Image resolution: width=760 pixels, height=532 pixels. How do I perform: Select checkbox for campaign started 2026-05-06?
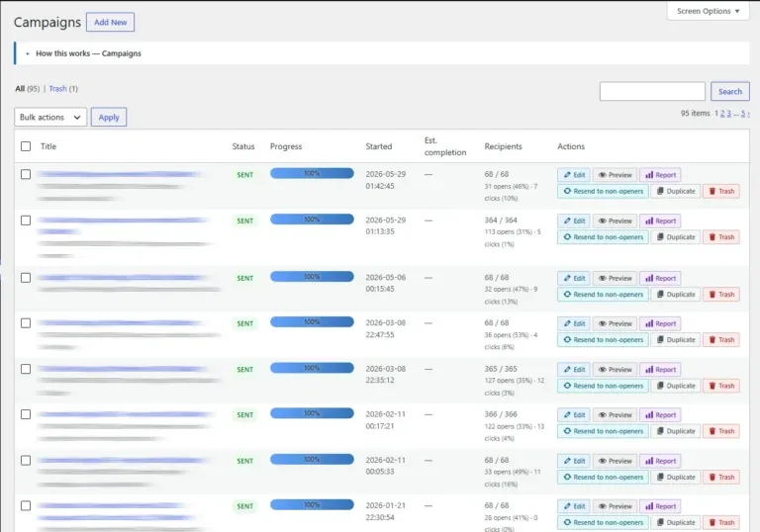pyautogui.click(x=26, y=278)
